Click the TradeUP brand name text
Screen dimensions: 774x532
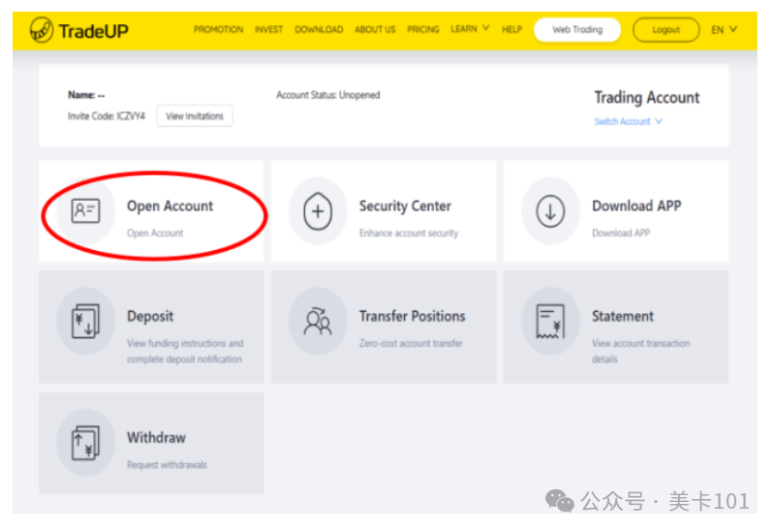click(93, 31)
